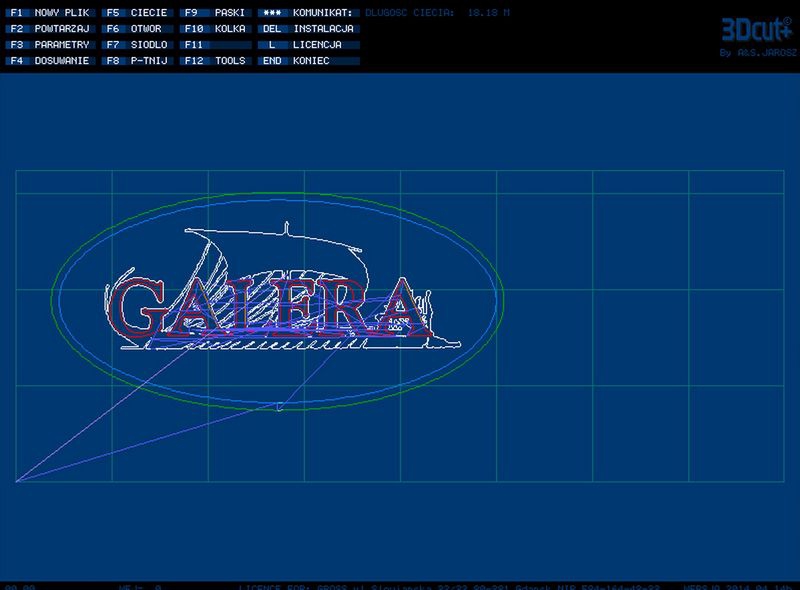This screenshot has width=800, height=590.
Task: Open F3 PARAMETRY settings
Action: click(50, 45)
